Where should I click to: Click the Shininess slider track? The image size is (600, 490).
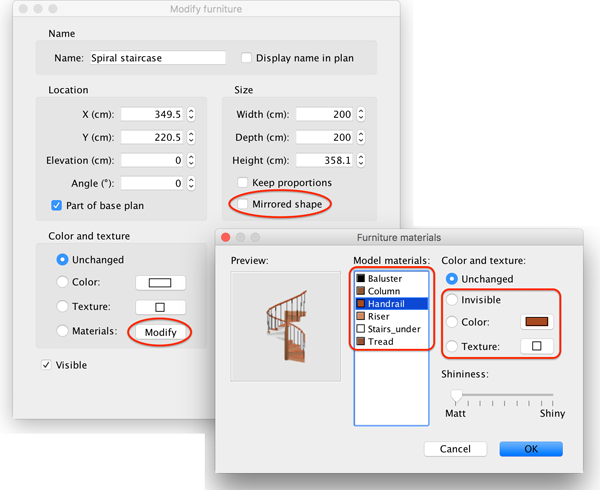click(502, 396)
